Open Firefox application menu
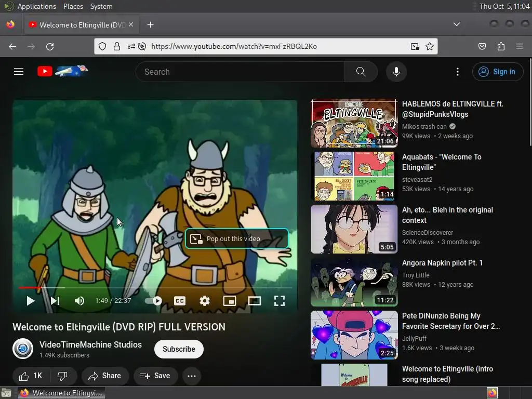The width and height of the screenshot is (532, 399). [x=520, y=46]
